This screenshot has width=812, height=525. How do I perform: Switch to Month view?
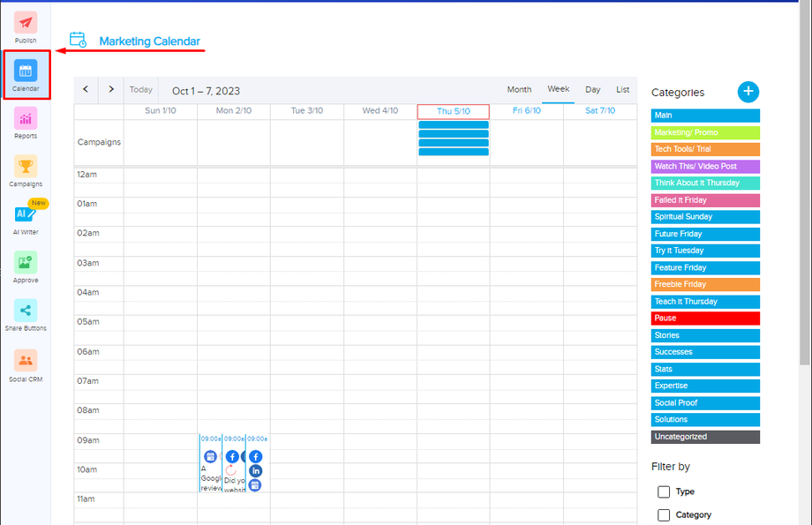[519, 90]
